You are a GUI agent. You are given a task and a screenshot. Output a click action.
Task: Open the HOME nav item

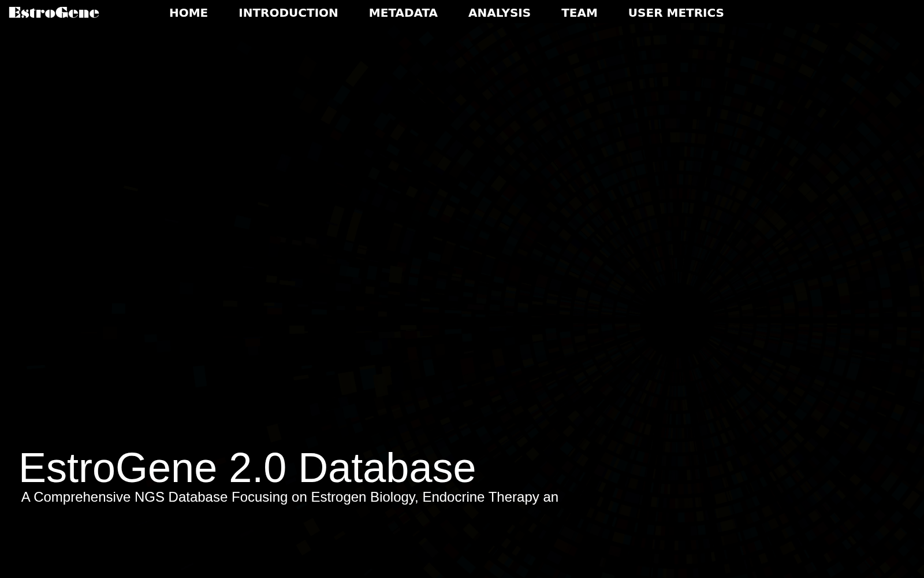coord(188,13)
